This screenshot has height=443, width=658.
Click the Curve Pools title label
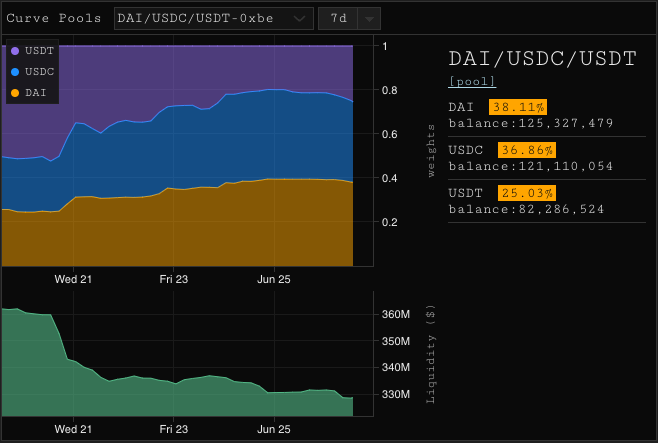click(54, 18)
